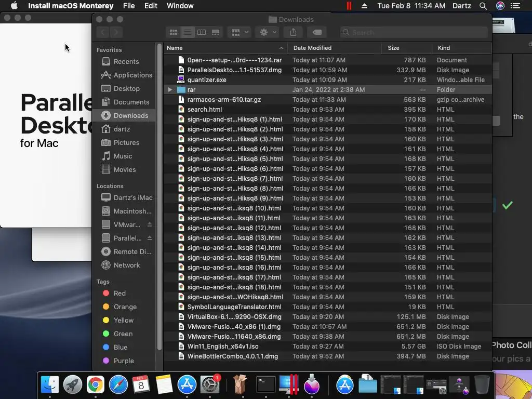Open Notes from the Dock
The image size is (532, 399).
[x=164, y=385]
